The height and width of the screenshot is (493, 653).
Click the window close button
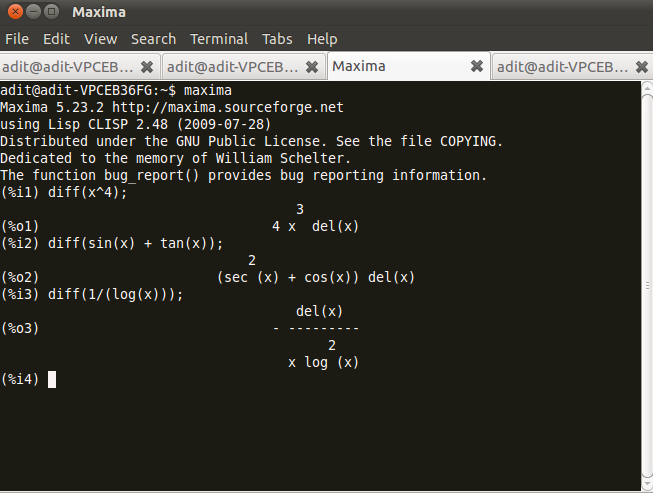tap(12, 12)
